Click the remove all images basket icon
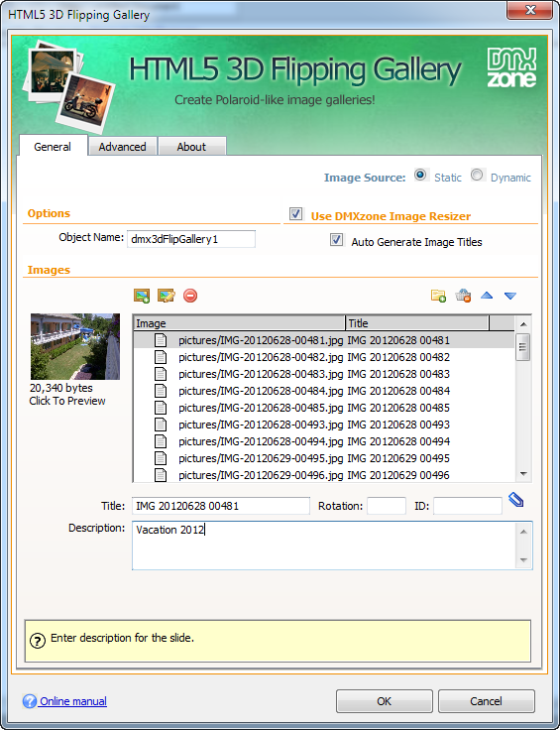This screenshot has height=730, width=560. click(463, 296)
